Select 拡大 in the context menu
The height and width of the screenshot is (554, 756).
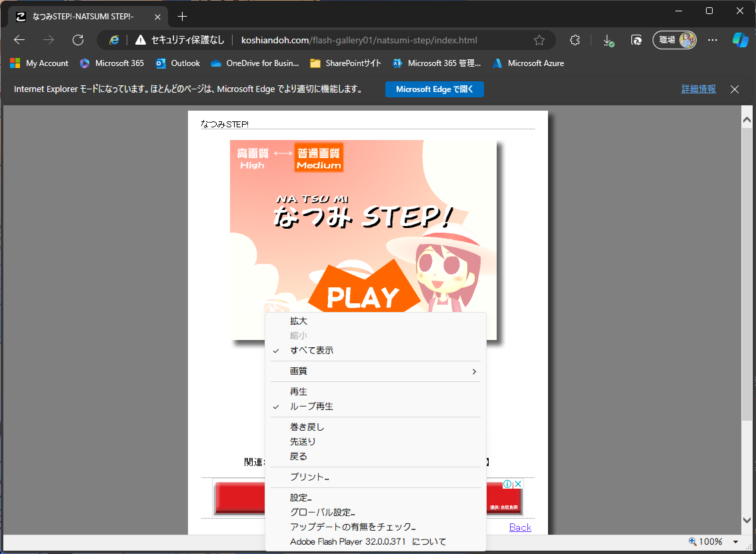299,321
